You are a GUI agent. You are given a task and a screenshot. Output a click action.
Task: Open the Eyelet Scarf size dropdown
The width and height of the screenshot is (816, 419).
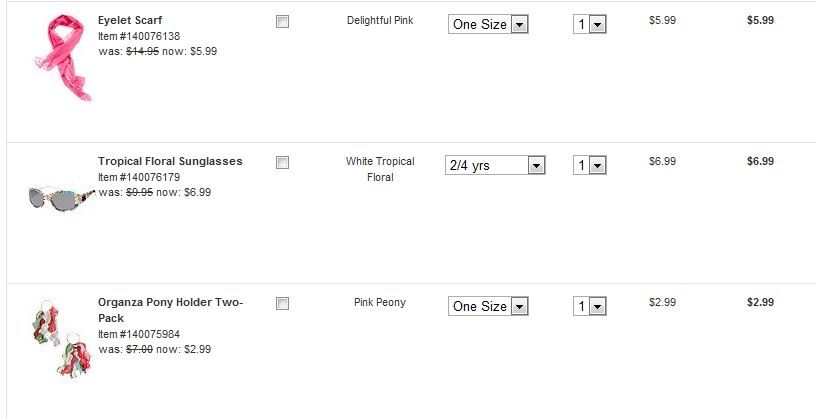pyautogui.click(x=488, y=24)
